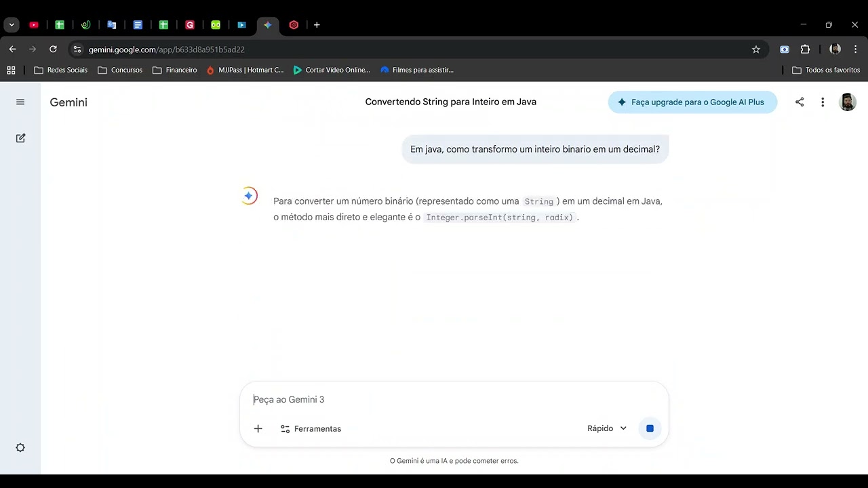The height and width of the screenshot is (488, 868).
Task: Start a new chat with pencil icon
Action: click(x=20, y=138)
